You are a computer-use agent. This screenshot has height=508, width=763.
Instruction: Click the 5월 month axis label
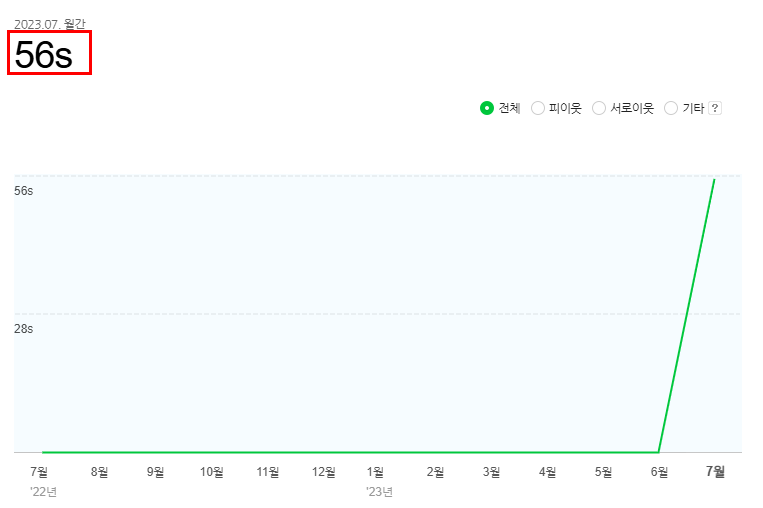603,472
